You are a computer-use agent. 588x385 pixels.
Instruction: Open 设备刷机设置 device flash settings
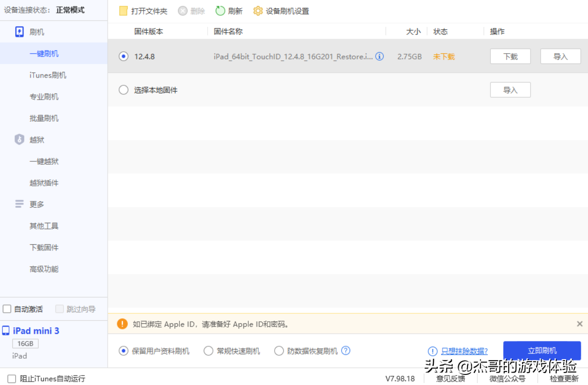[x=281, y=11]
